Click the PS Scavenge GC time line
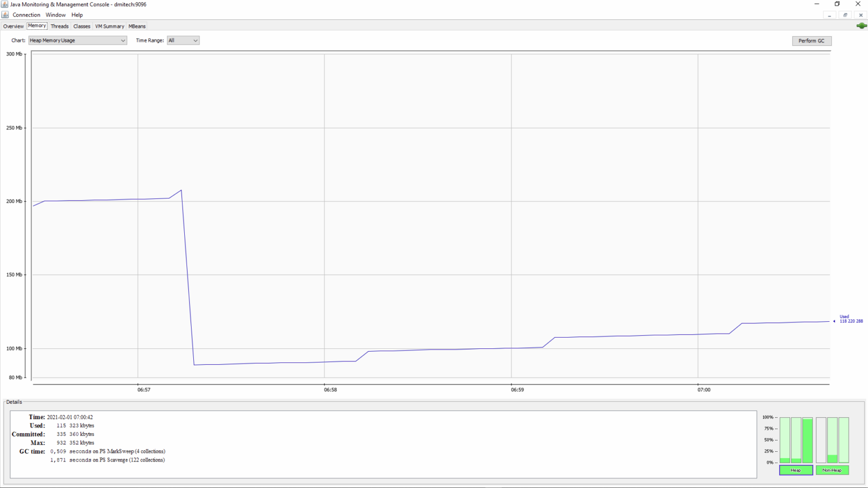Image resolution: width=868 pixels, height=488 pixels. [x=107, y=460]
